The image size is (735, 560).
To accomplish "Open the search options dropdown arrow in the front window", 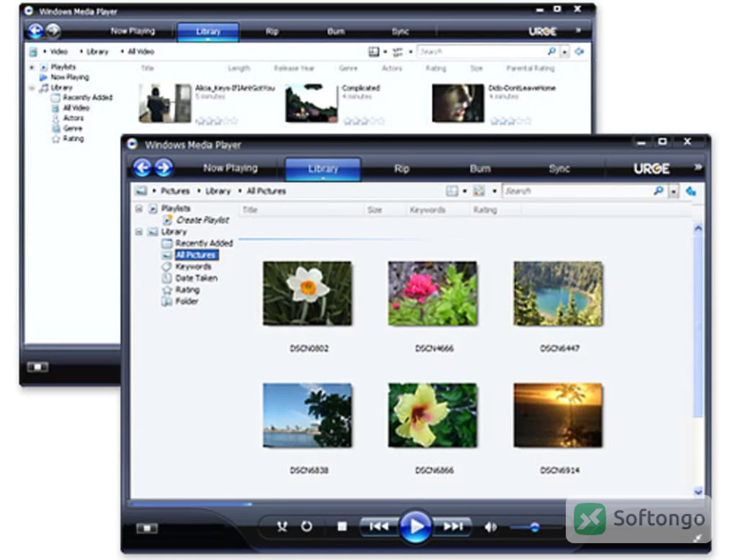I will click(673, 191).
